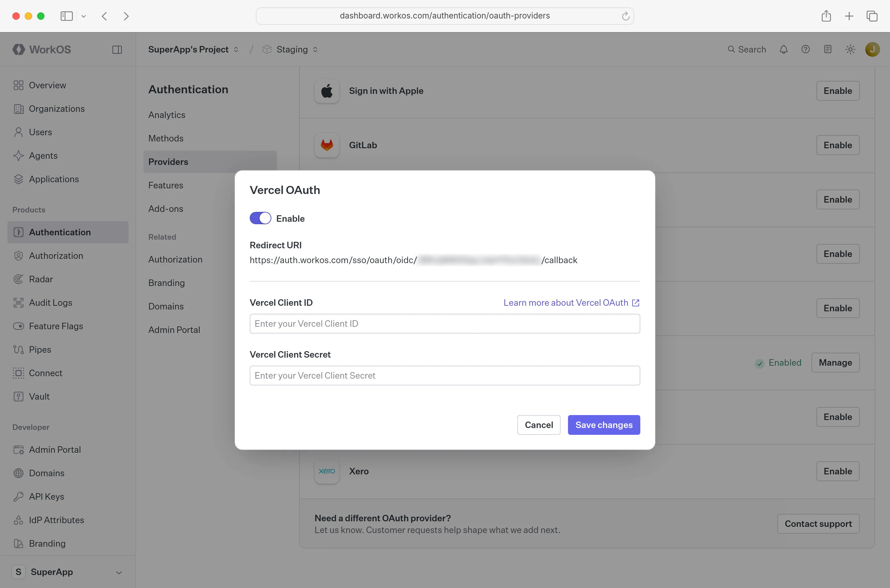Click the WorkOS logo
This screenshot has height=588, width=890.
42,49
